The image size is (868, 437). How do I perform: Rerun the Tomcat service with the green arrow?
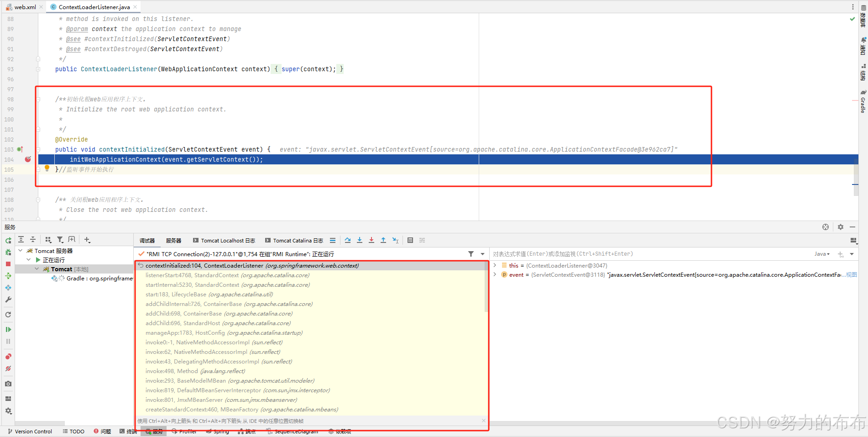pos(8,240)
